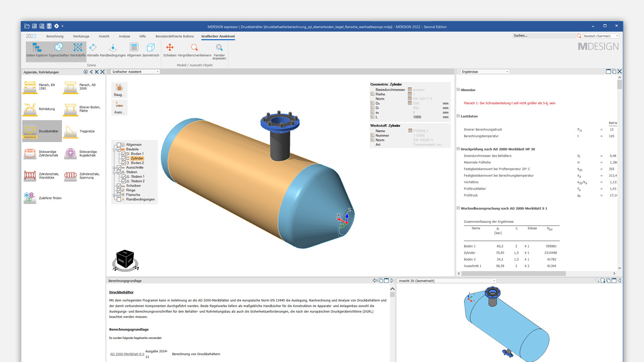Select Stutzen 2 in the tree

coord(138,181)
